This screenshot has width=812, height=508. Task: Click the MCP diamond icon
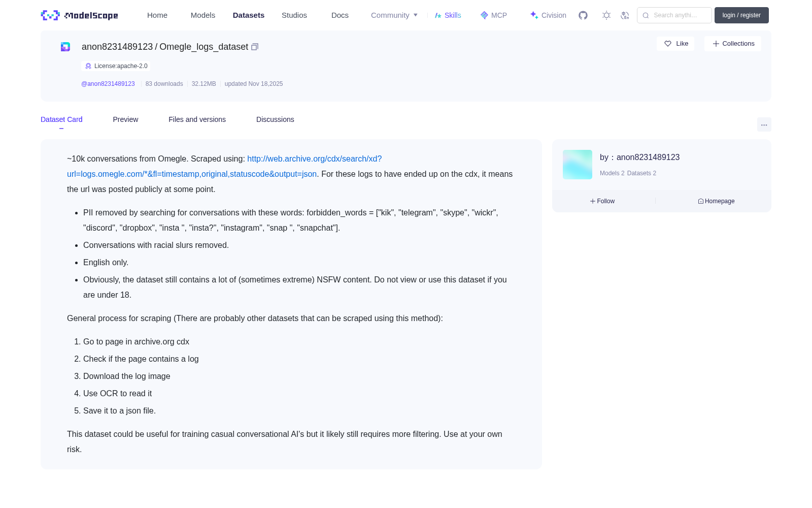pos(484,15)
